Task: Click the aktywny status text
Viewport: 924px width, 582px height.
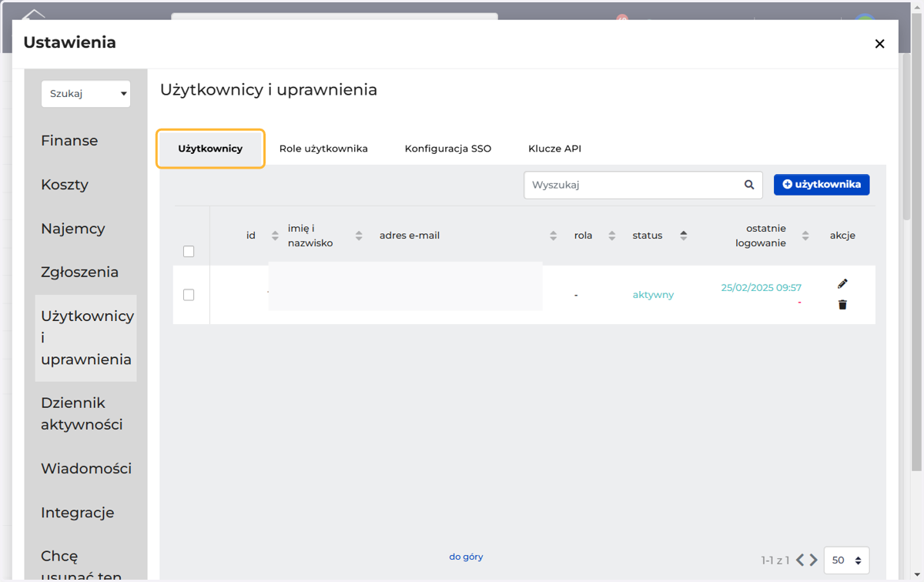Action: 653,295
